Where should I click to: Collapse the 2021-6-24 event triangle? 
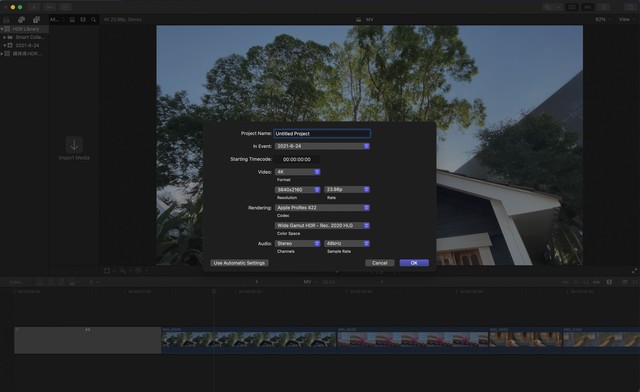point(4,45)
